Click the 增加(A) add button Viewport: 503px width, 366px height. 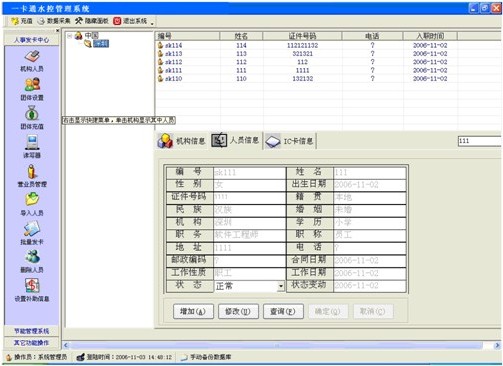(193, 311)
